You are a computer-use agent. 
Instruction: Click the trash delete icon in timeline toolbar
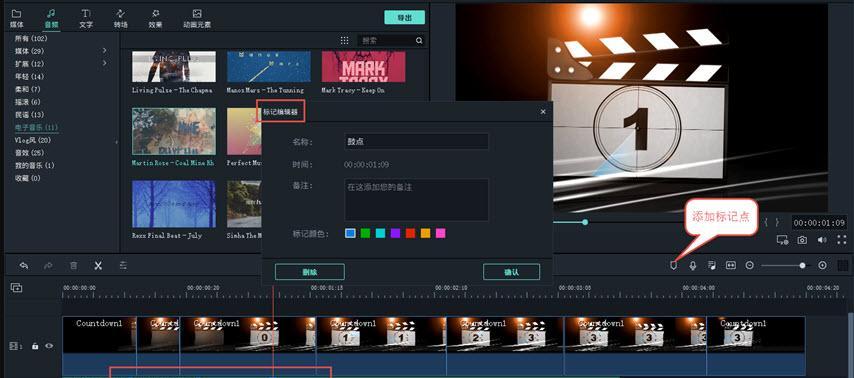[74, 265]
